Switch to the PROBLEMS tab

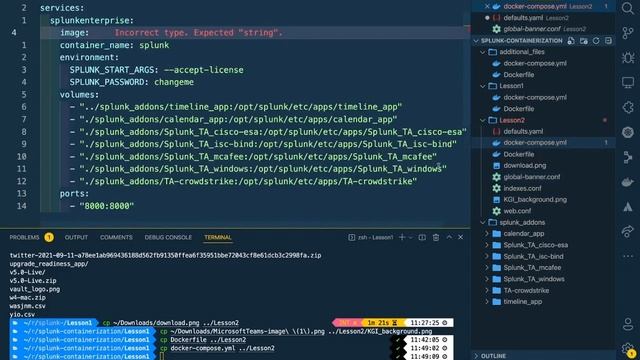pos(24,237)
